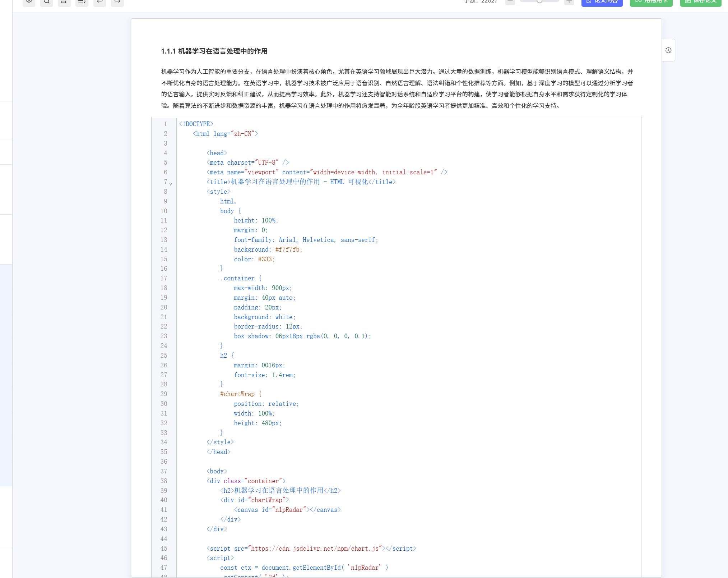Click the middle green button in top bar
This screenshot has width=728, height=578.
click(651, 2)
